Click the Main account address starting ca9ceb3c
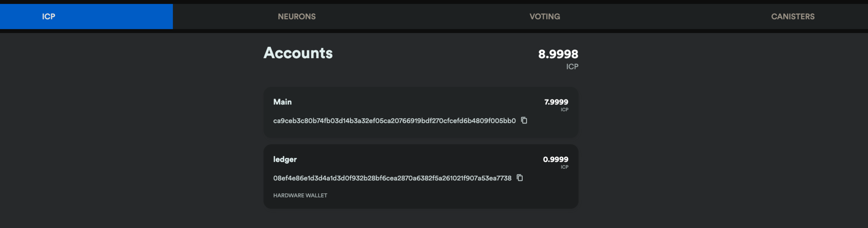868x228 pixels. click(394, 121)
